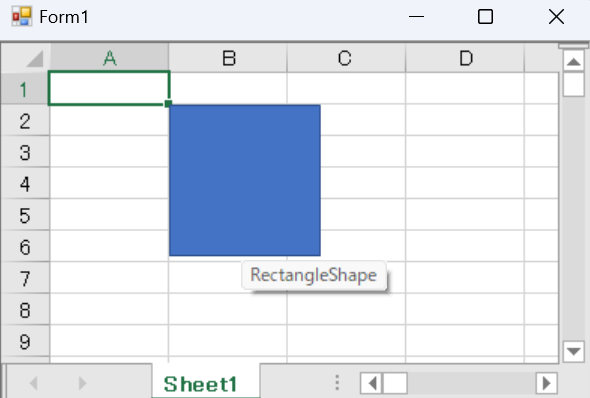
Task: Select the blue rectangle shape
Action: click(x=245, y=181)
